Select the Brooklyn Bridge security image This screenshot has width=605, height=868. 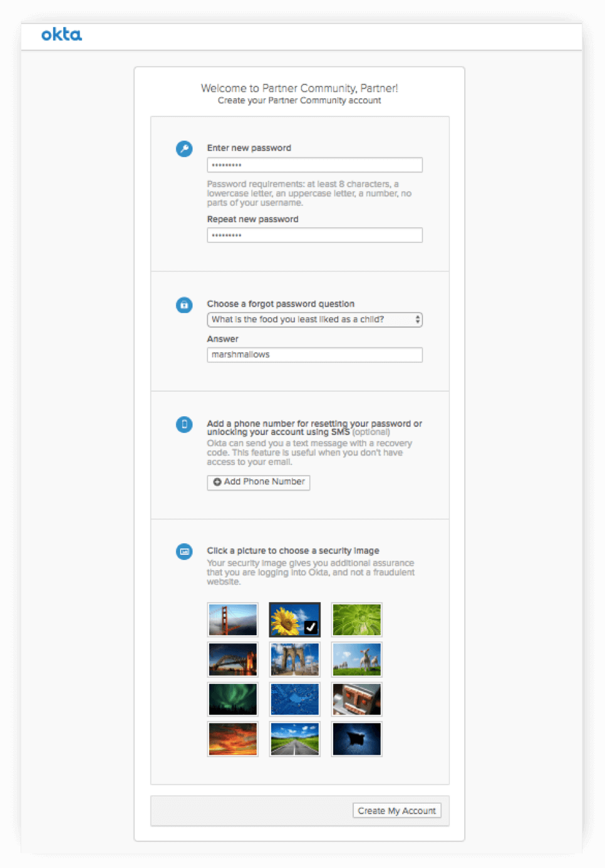click(294, 660)
